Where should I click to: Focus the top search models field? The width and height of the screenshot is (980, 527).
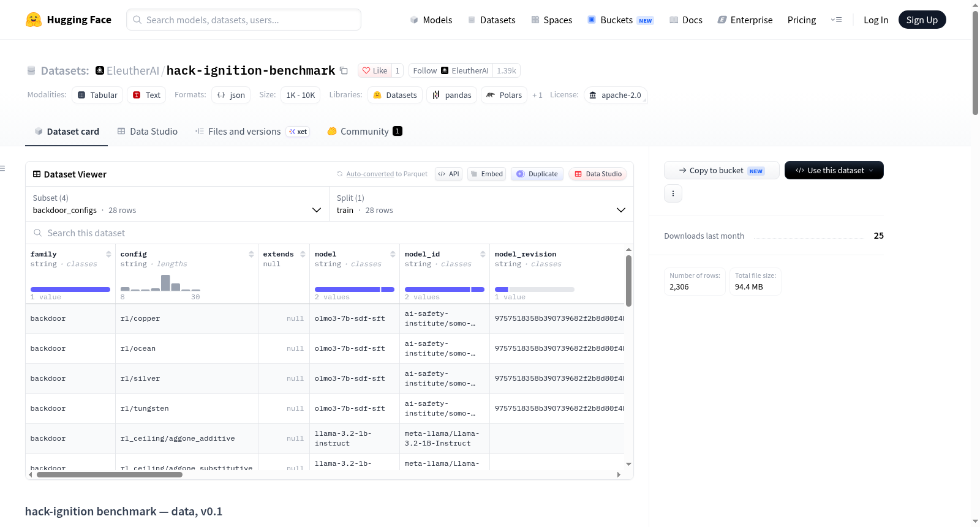[244, 20]
